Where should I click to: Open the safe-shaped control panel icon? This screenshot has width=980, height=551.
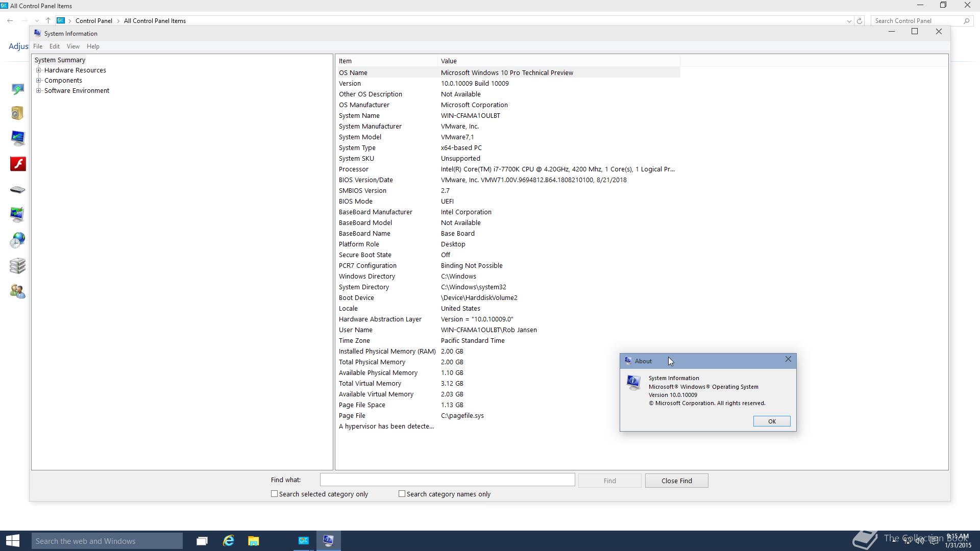[18, 113]
